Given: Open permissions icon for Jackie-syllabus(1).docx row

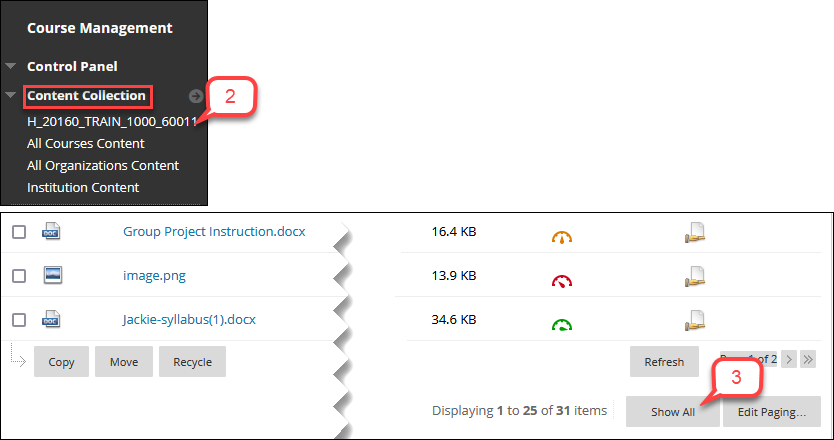Looking at the screenshot, I should 695,321.
